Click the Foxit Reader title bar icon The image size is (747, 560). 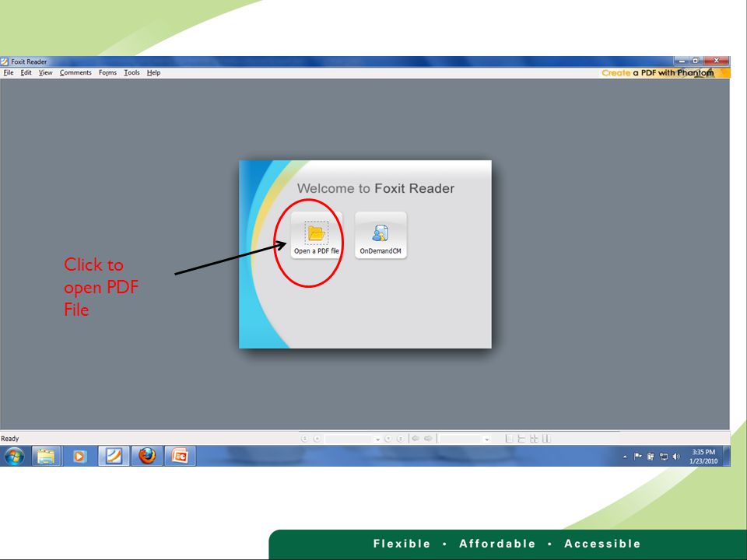[5, 61]
